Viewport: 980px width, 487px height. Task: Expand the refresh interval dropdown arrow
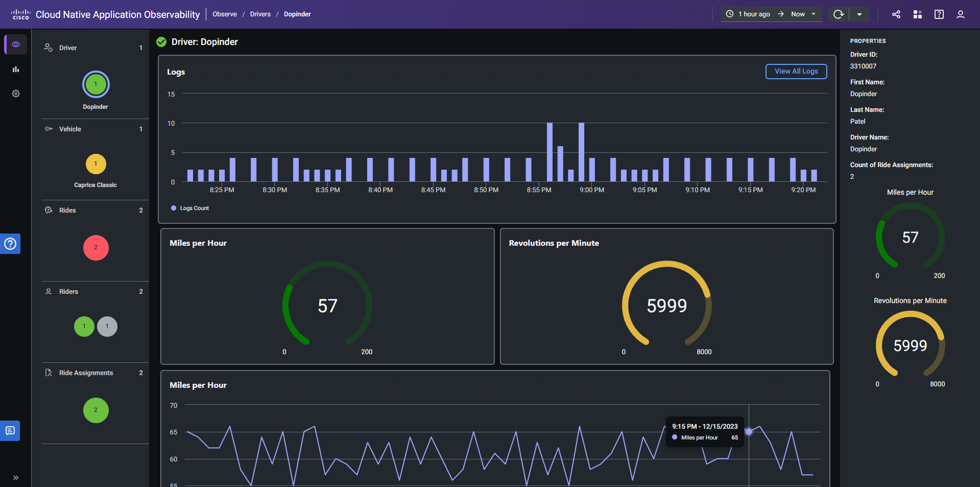(859, 14)
